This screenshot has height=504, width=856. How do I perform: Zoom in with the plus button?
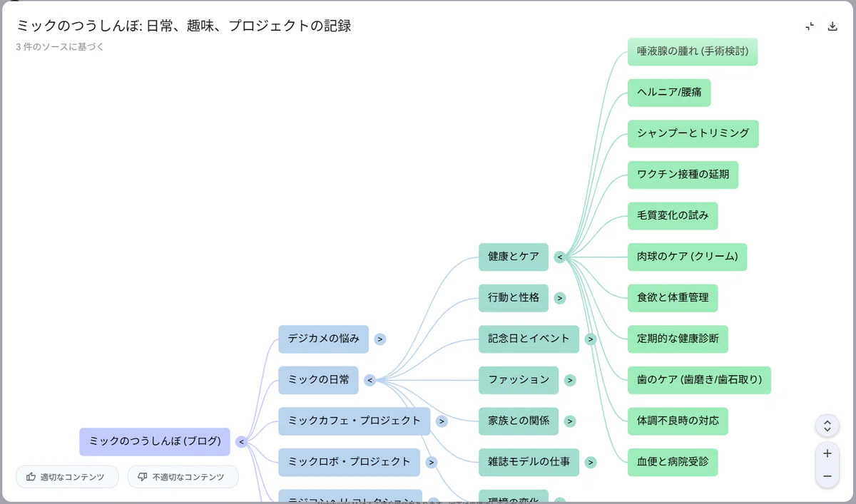click(827, 453)
